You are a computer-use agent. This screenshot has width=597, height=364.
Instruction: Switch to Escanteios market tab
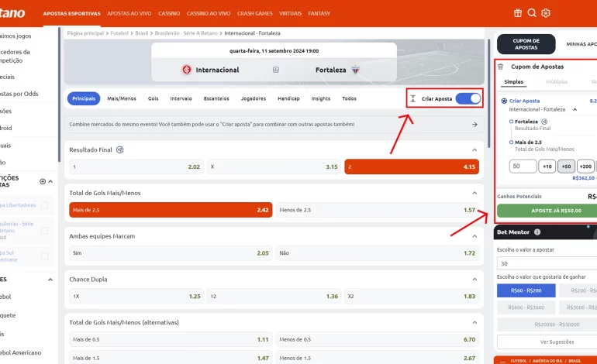216,99
